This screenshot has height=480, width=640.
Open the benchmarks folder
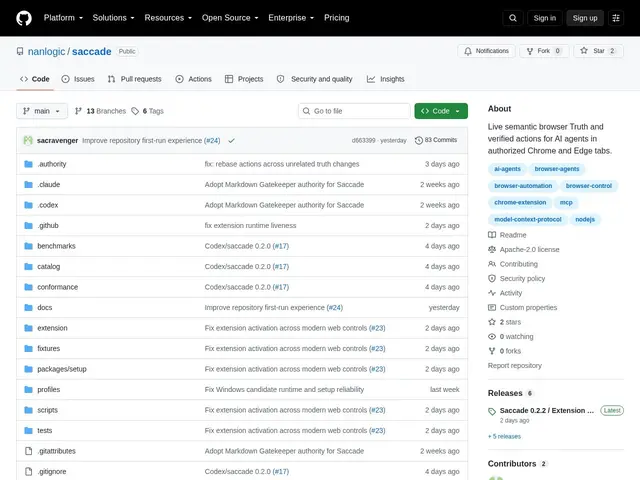56,246
